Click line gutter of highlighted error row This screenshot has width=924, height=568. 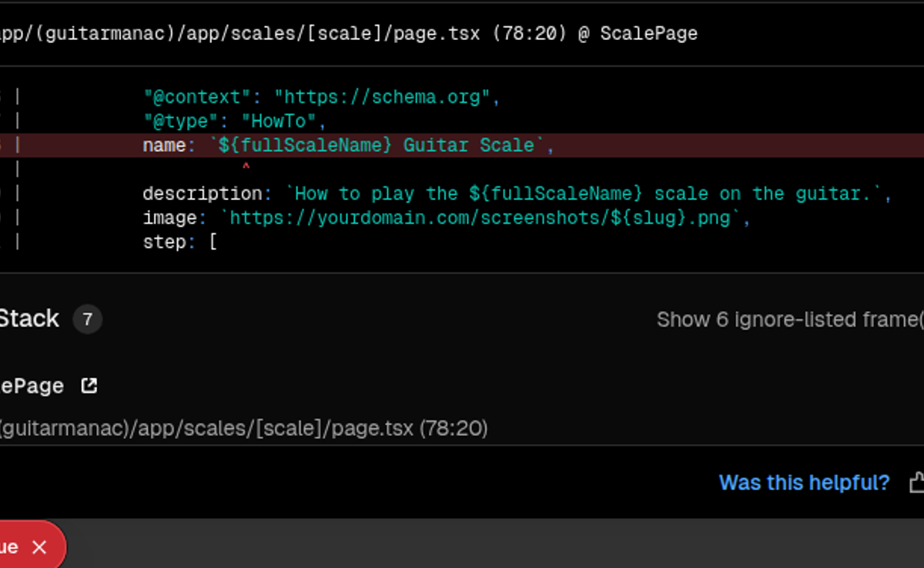click(x=11, y=145)
